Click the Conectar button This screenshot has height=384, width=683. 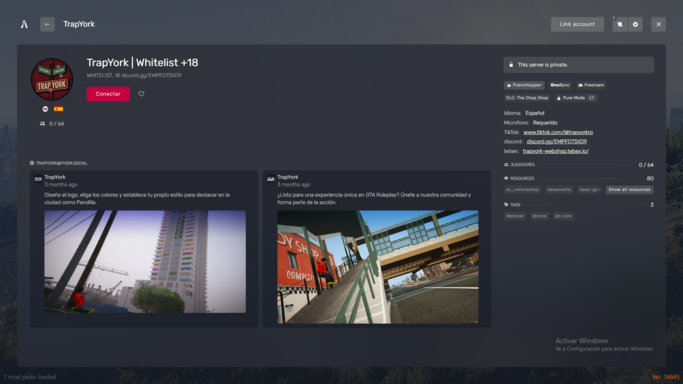[x=108, y=94]
